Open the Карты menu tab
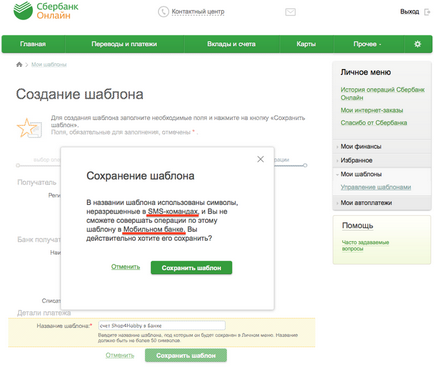This screenshot has width=434, height=371. click(x=306, y=44)
